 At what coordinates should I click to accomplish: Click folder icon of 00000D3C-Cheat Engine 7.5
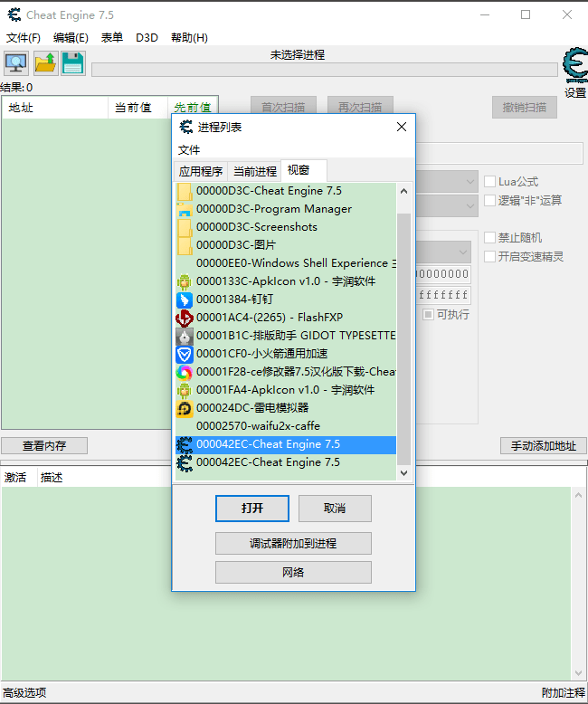coord(184,191)
